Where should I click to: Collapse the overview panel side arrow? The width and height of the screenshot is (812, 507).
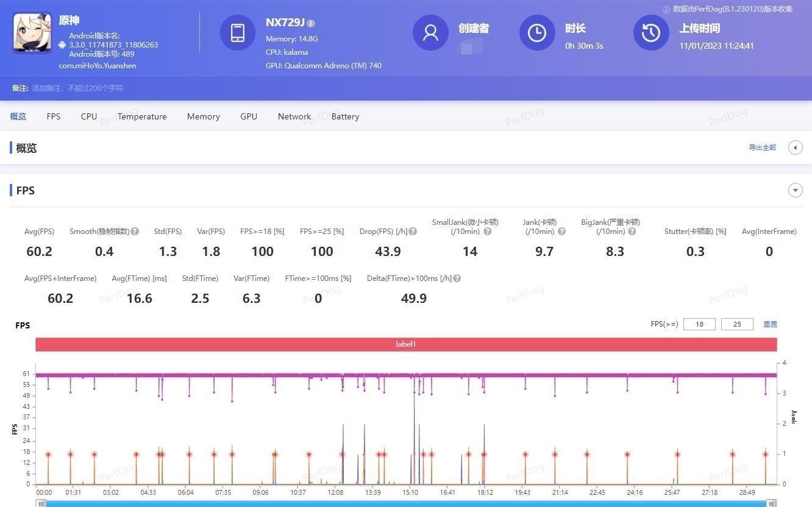(x=795, y=147)
